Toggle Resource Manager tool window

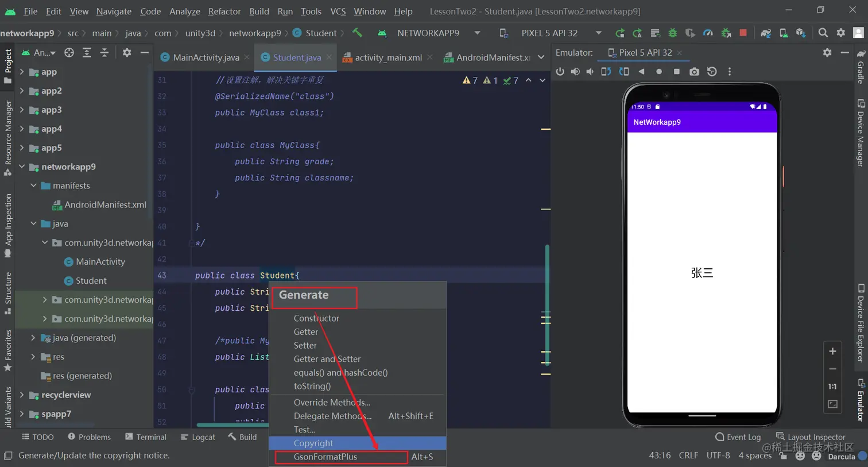(8, 138)
